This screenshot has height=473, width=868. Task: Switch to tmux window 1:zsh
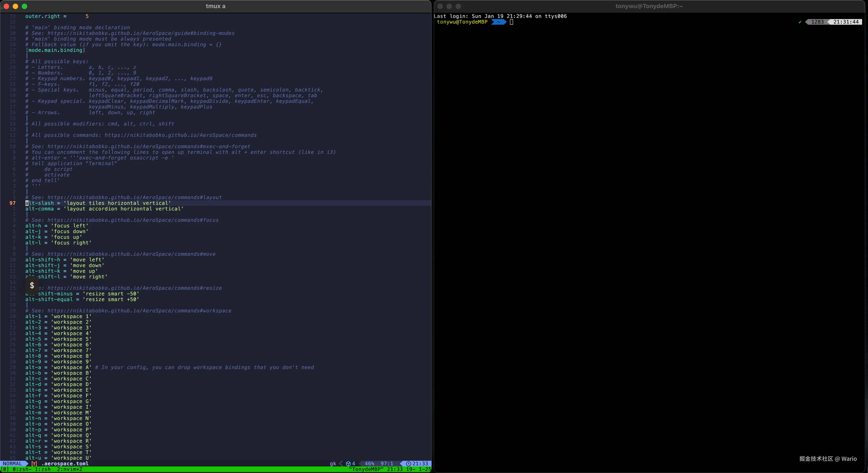point(42,469)
